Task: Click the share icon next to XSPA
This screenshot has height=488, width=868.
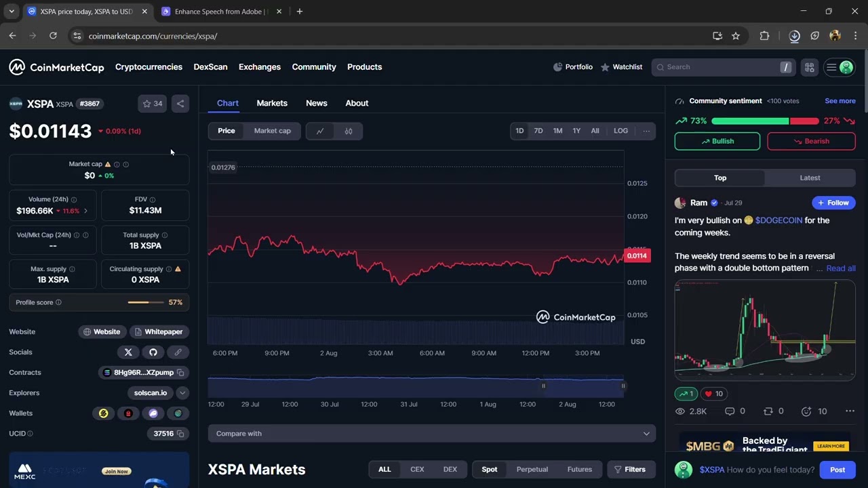Action: [180, 104]
